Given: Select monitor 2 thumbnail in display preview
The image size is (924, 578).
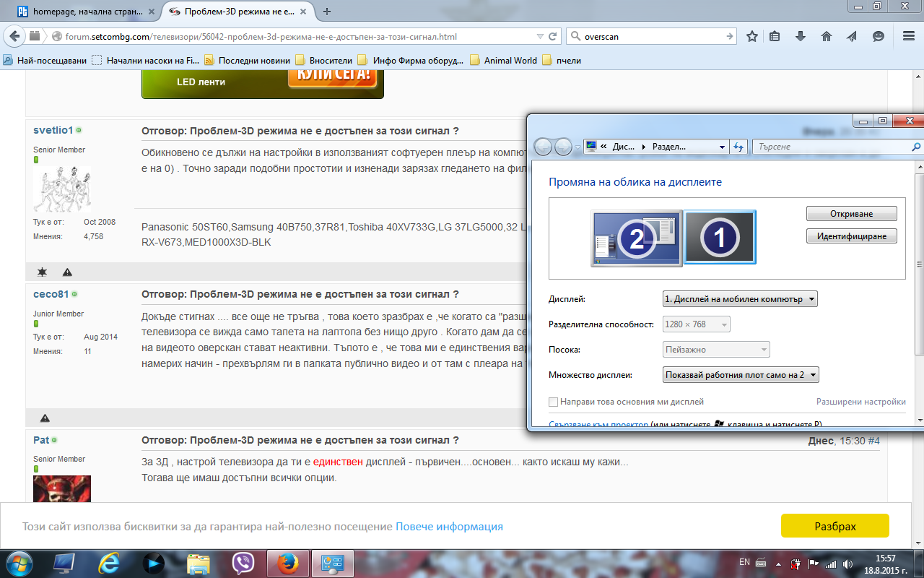Looking at the screenshot, I should click(636, 238).
